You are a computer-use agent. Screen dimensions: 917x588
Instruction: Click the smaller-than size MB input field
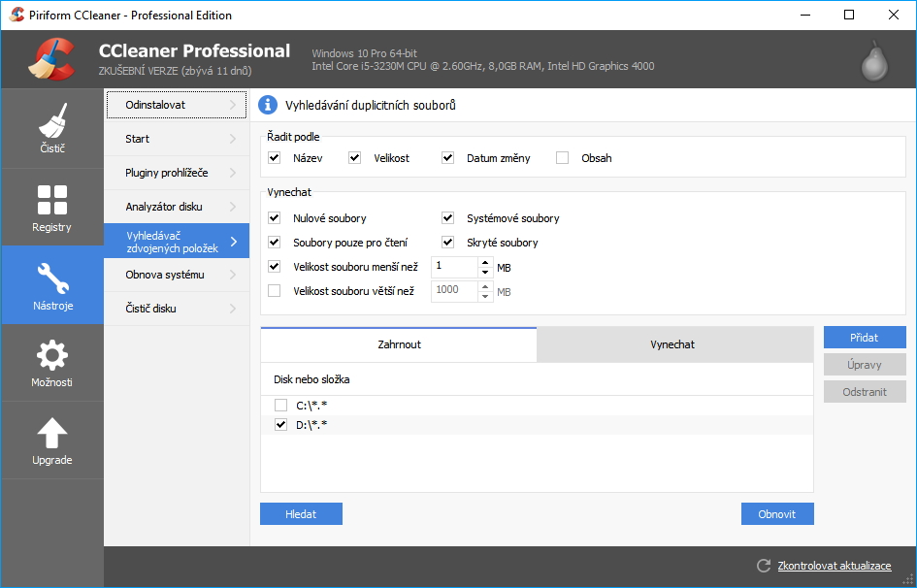pyautogui.click(x=453, y=266)
